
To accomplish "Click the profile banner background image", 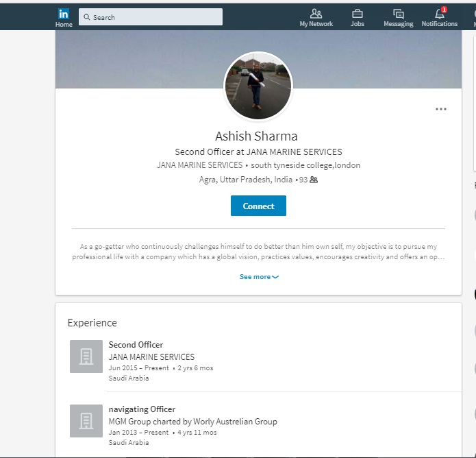I will click(x=137, y=62).
